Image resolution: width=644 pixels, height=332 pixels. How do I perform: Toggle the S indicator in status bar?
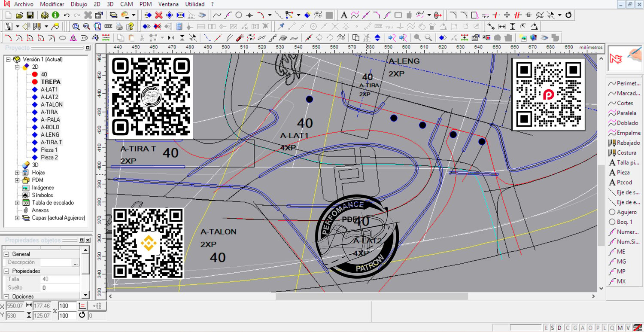[552, 328]
